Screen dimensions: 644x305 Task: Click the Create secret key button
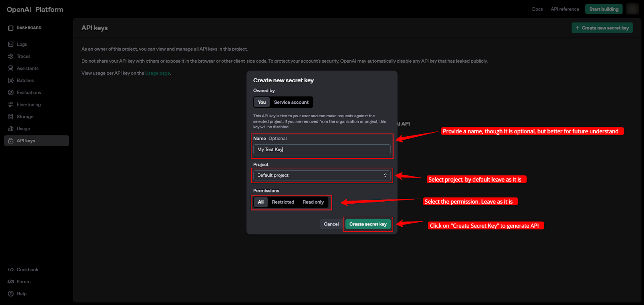click(x=368, y=224)
